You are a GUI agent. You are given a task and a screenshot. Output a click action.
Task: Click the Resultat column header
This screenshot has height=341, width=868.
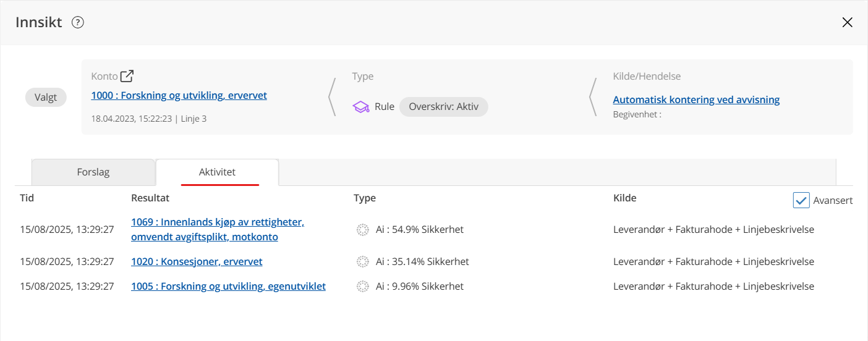click(150, 198)
